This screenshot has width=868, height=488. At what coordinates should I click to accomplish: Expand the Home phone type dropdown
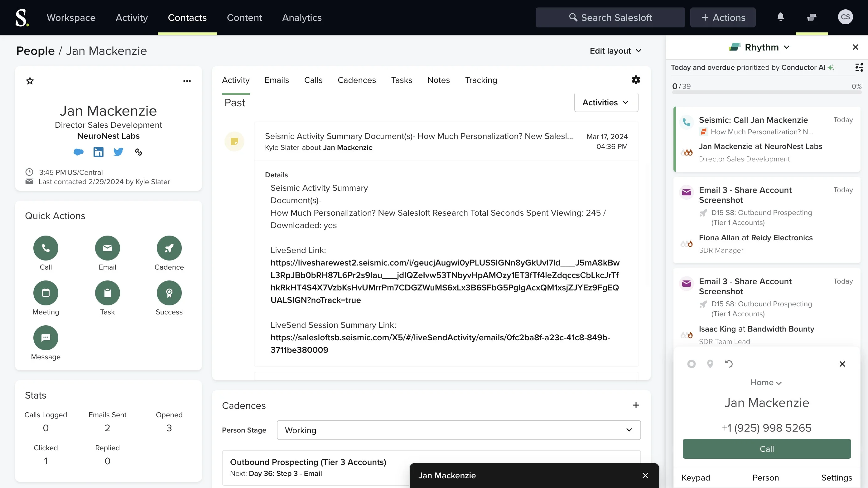click(766, 383)
